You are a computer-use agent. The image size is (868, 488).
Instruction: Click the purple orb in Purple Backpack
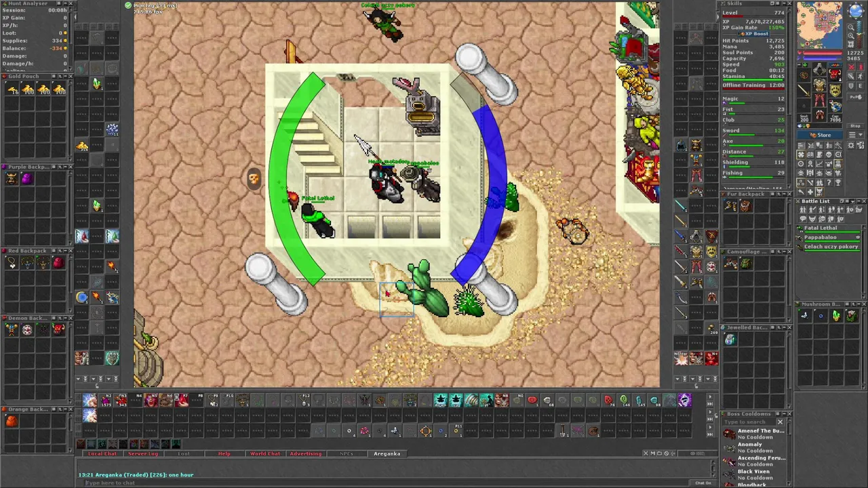click(27, 179)
